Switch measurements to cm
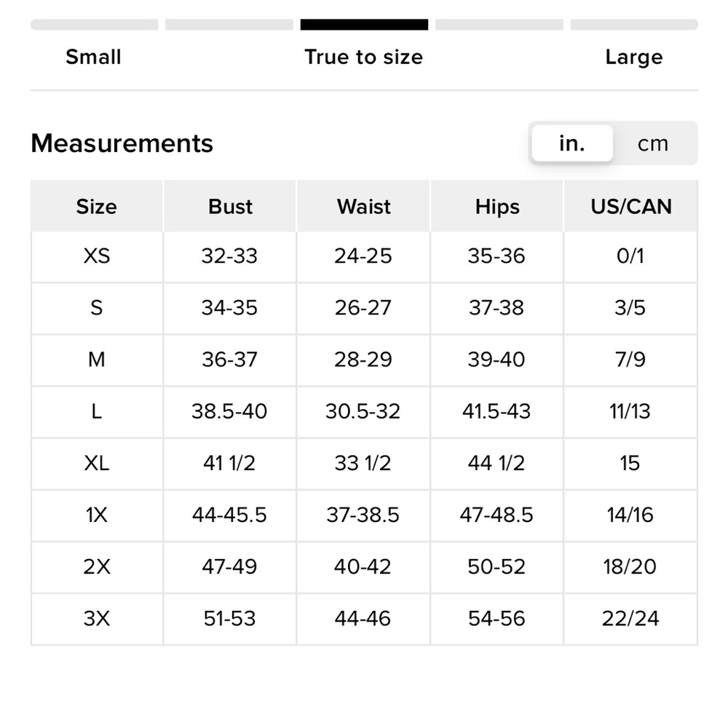The width and height of the screenshot is (728, 728). (x=653, y=143)
